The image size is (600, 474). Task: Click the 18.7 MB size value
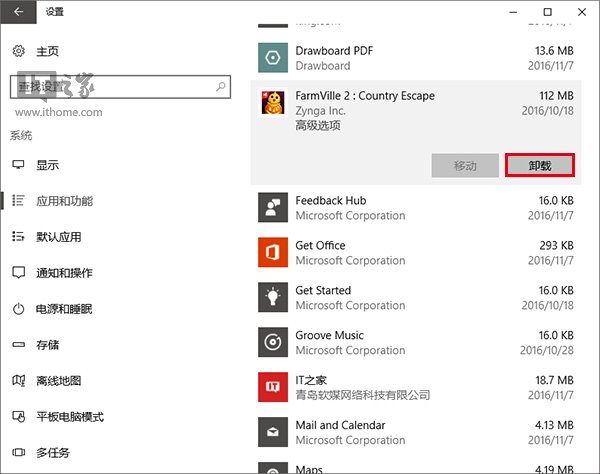coord(554,380)
